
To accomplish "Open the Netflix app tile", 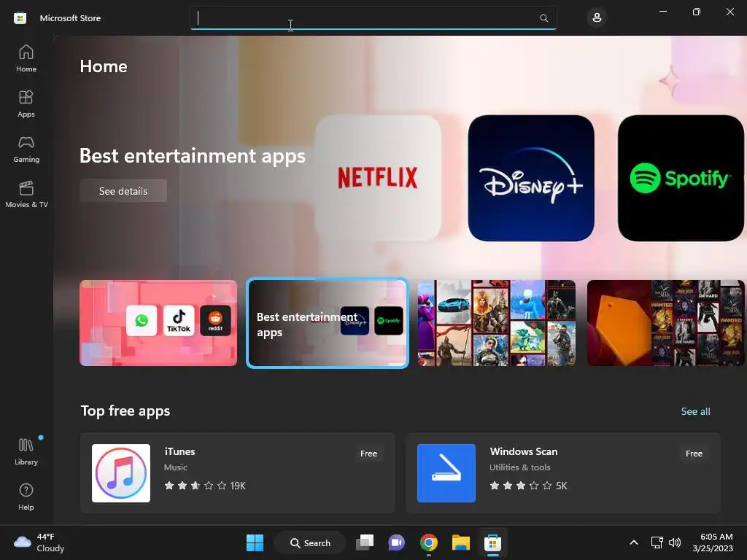I will coord(378,178).
